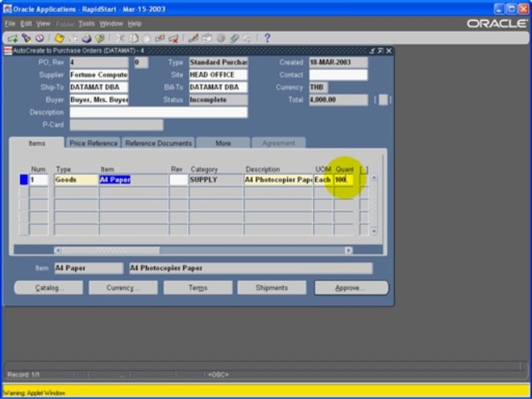The width and height of the screenshot is (532, 399).
Task: Open the View menu
Action: click(43, 24)
